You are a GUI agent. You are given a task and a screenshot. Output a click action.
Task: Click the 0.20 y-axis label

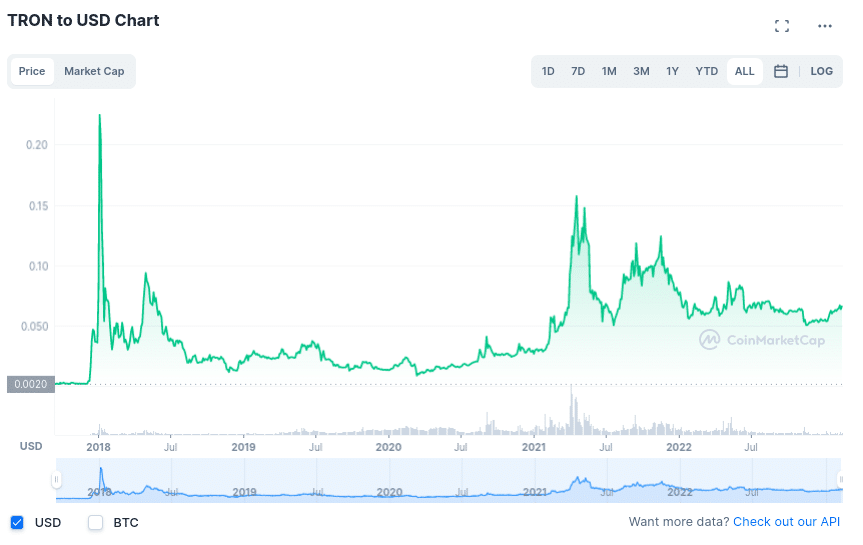coord(37,145)
